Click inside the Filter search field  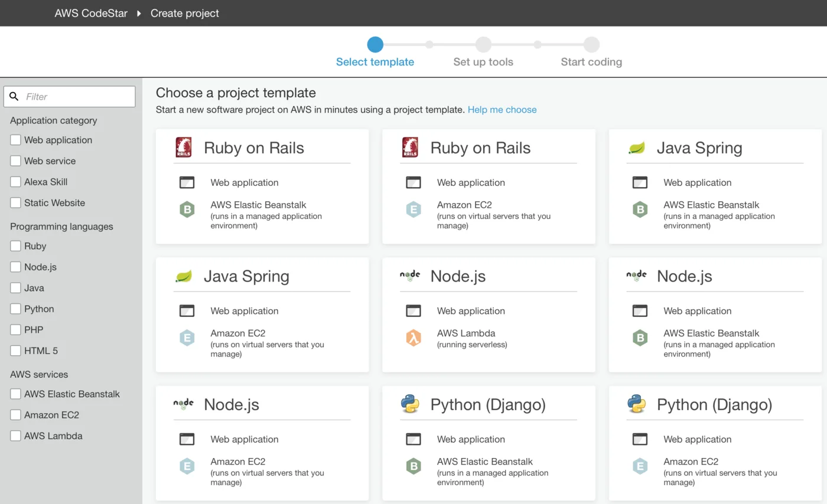tap(69, 96)
